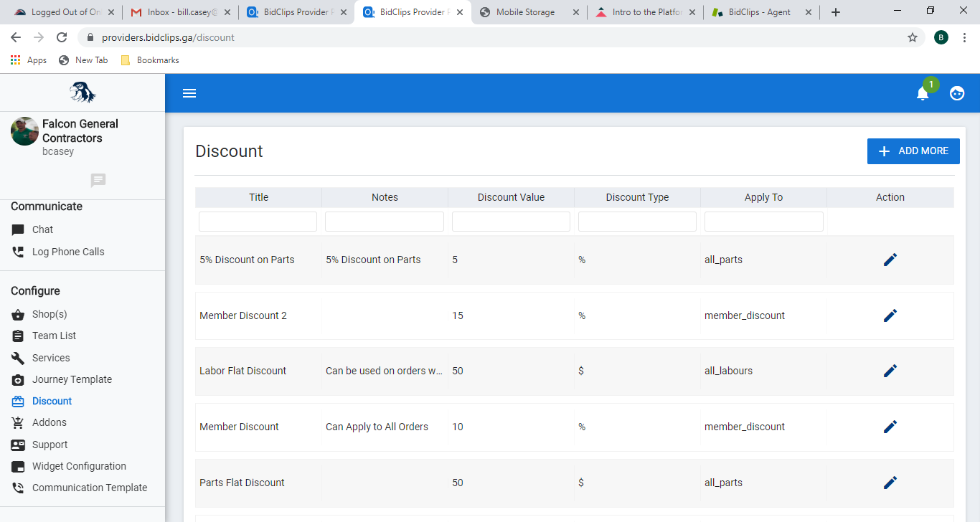Screen dimensions: 980x522
Task: Click the Falcon General Contractors profile photo
Action: coord(24,131)
